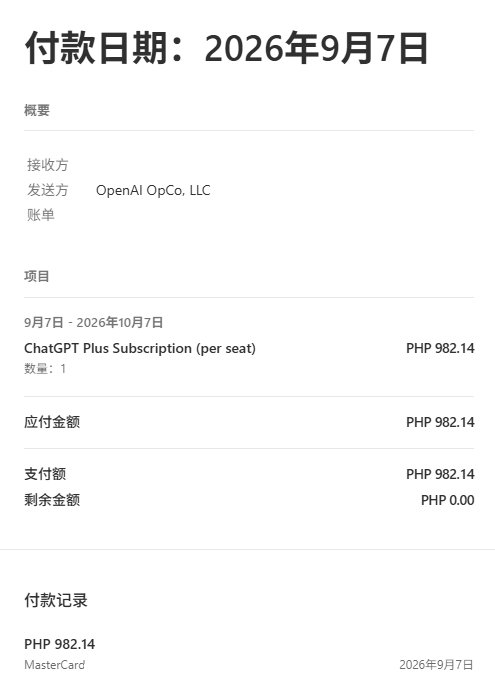Click the 账单 label

(x=40, y=215)
